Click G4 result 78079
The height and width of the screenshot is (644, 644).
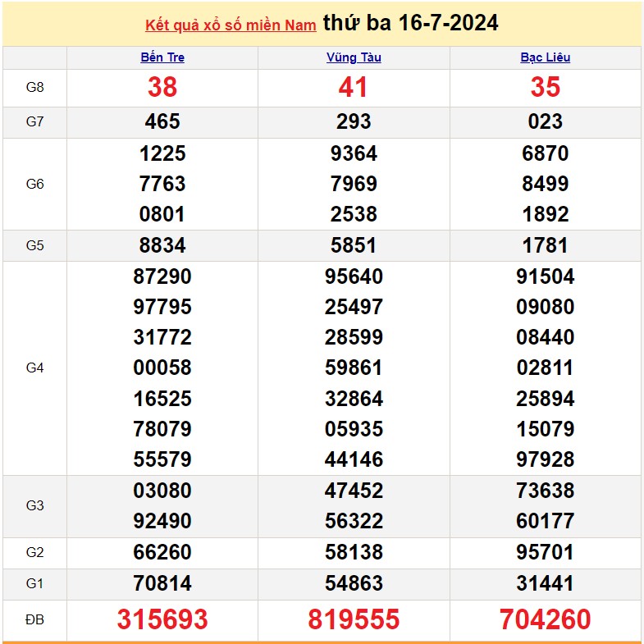(162, 429)
